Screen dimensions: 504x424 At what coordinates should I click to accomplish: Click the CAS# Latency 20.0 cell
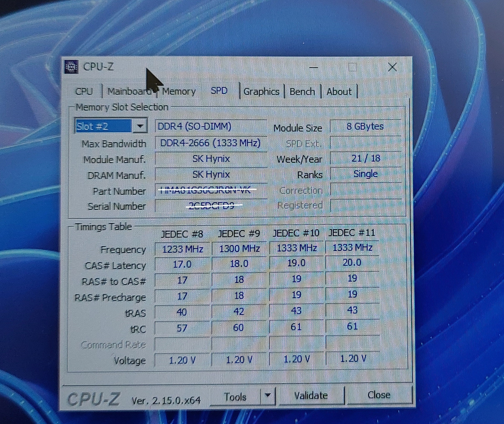pos(352,262)
